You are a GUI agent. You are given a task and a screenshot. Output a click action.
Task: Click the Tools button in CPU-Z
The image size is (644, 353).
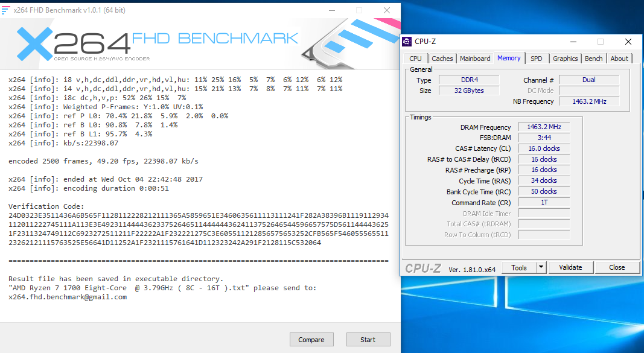518,268
